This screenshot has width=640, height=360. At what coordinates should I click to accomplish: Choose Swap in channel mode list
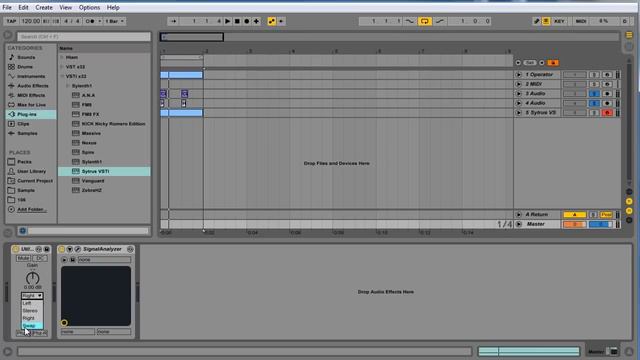pos(32,326)
